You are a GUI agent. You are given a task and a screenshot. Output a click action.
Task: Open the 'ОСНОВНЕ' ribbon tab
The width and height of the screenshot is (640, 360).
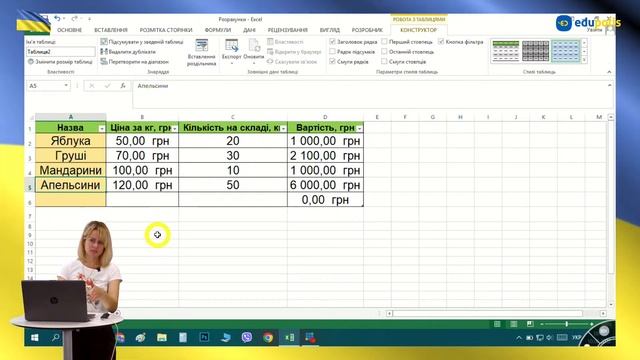coord(69,30)
